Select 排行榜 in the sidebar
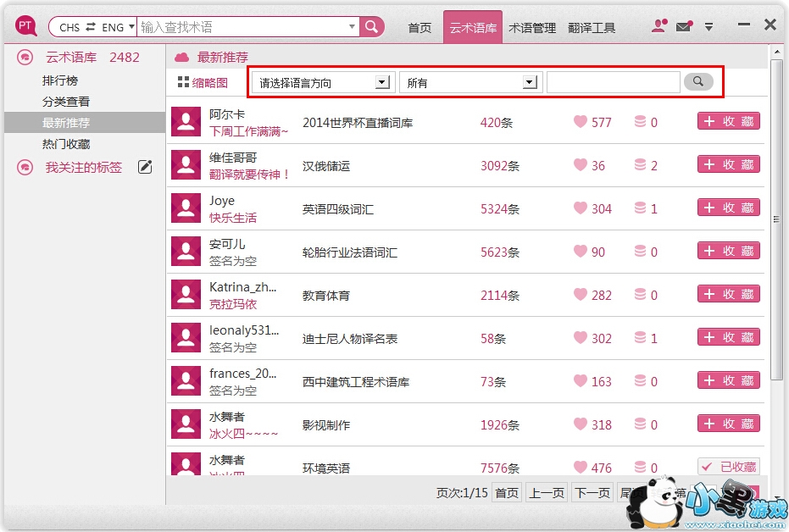 tap(60, 80)
